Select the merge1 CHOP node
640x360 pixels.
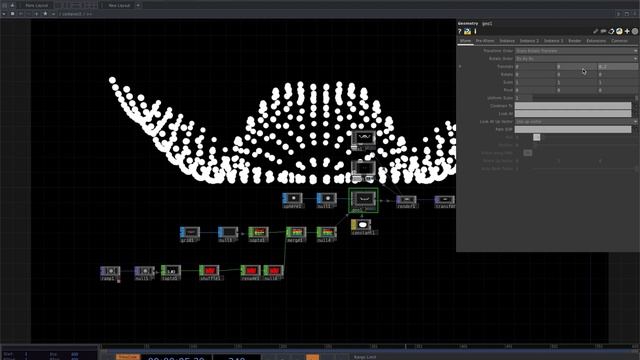point(296,234)
